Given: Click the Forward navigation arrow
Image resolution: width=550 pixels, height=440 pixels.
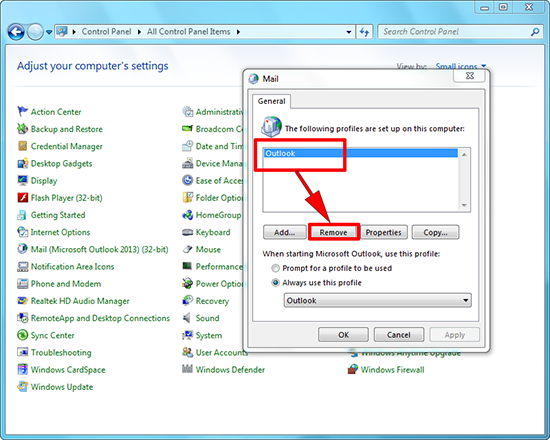Looking at the screenshot, I should [x=35, y=32].
